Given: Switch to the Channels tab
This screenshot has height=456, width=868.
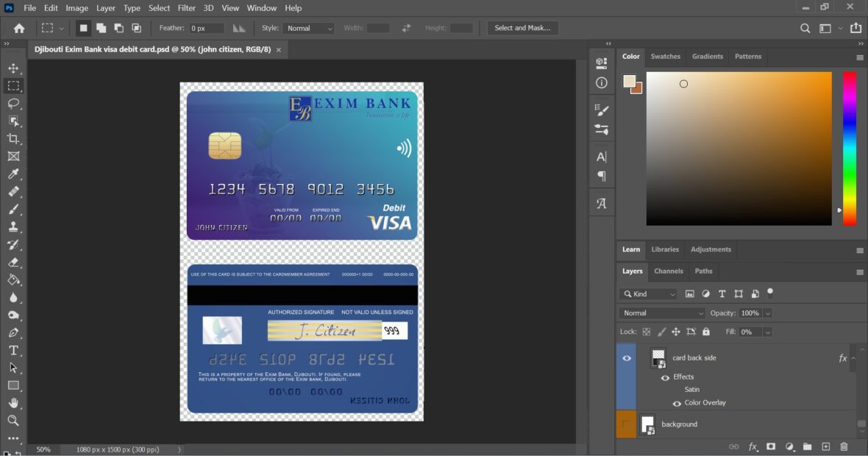Looking at the screenshot, I should pos(668,271).
